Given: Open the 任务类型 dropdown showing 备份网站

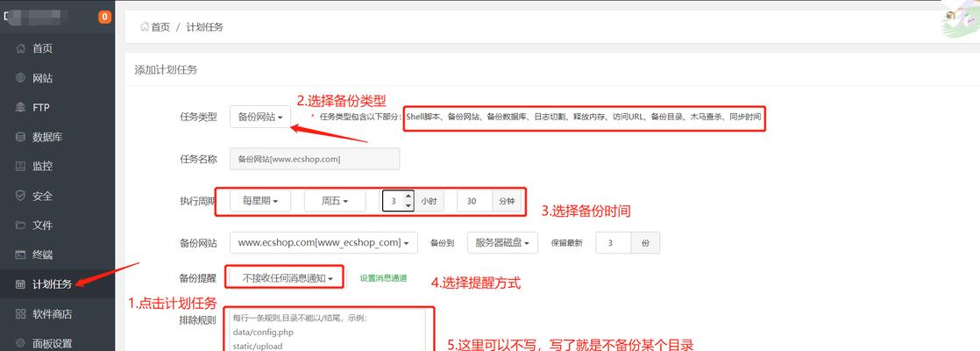Looking at the screenshot, I should [260, 117].
